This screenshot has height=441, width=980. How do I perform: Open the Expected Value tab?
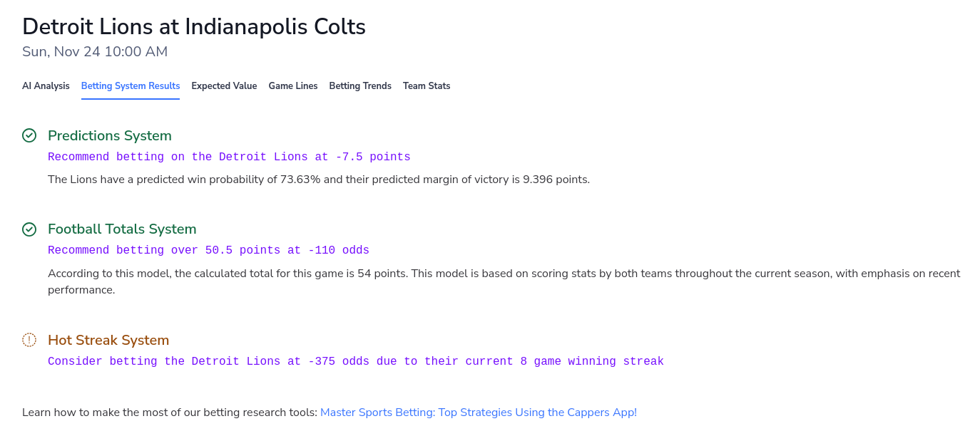coord(224,85)
